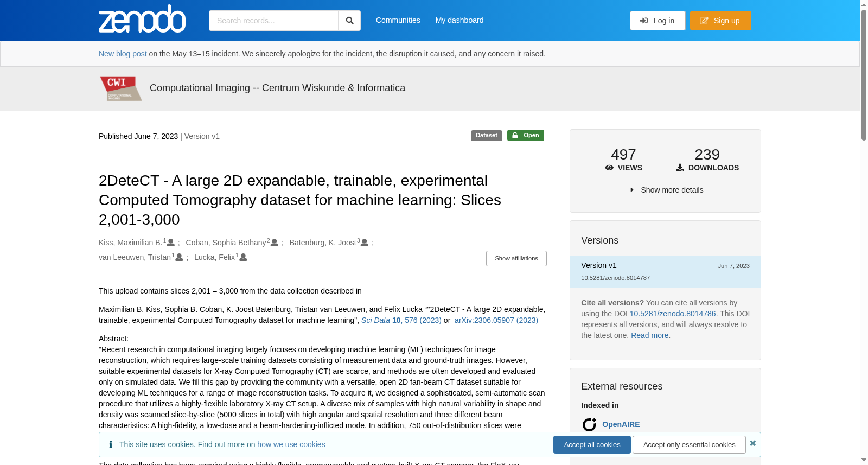The image size is (868, 465).
Task: Click the External resources heading
Action: tap(622, 386)
